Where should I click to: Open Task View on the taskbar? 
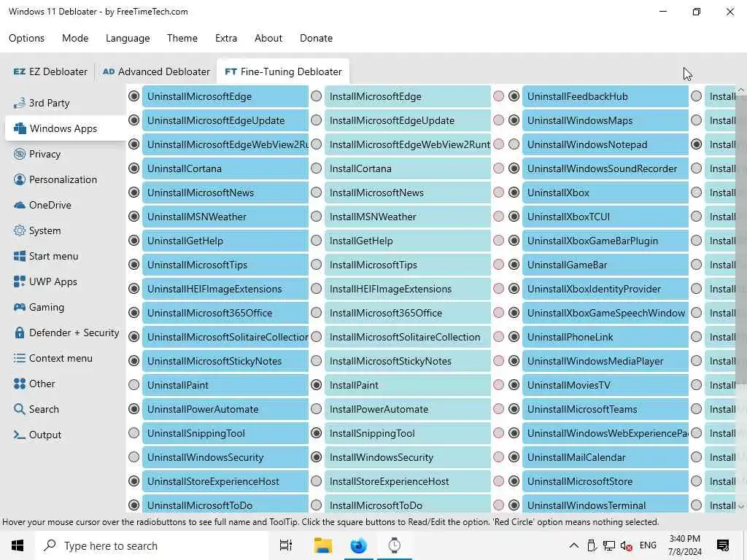pos(285,545)
